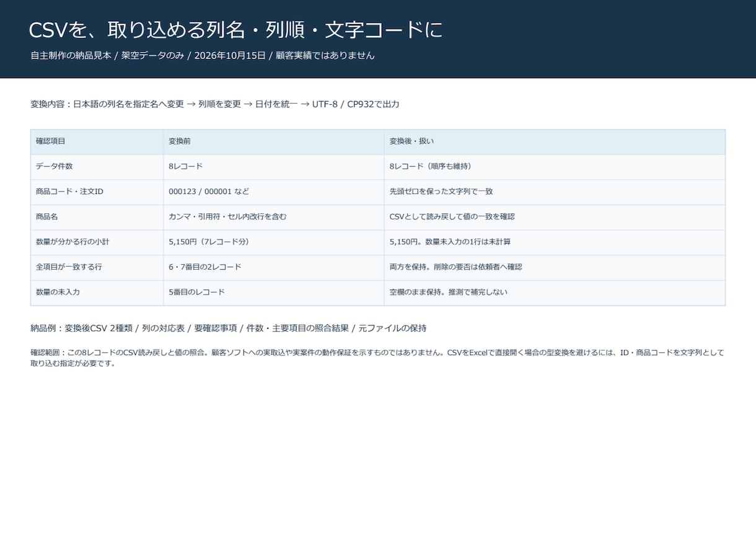Click the '変換内容' description line
Screen dimensions: 756x535
[x=215, y=104]
